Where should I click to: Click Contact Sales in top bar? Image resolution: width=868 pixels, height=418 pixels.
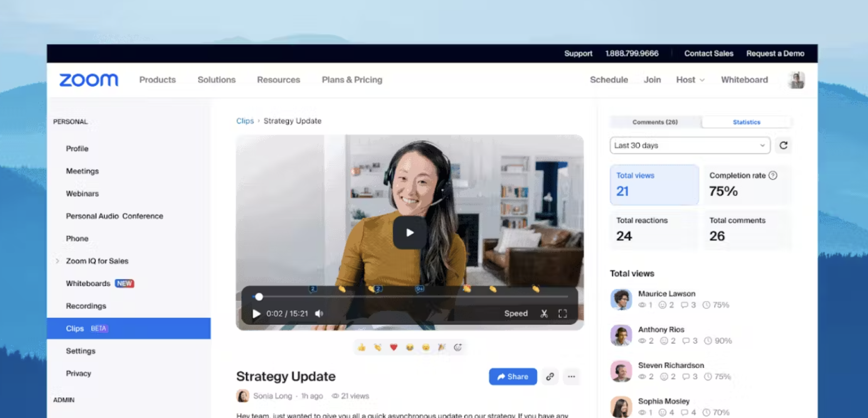click(x=709, y=54)
